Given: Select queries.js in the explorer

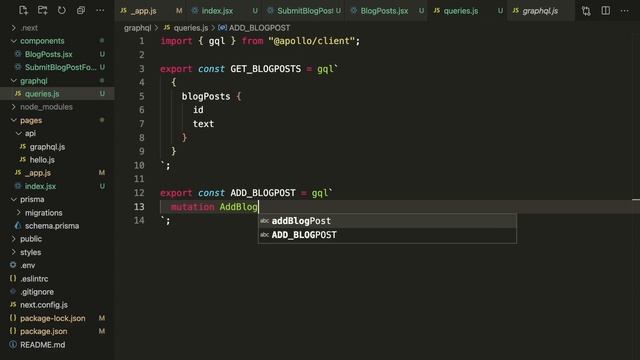Looking at the screenshot, I should [x=57, y=94].
